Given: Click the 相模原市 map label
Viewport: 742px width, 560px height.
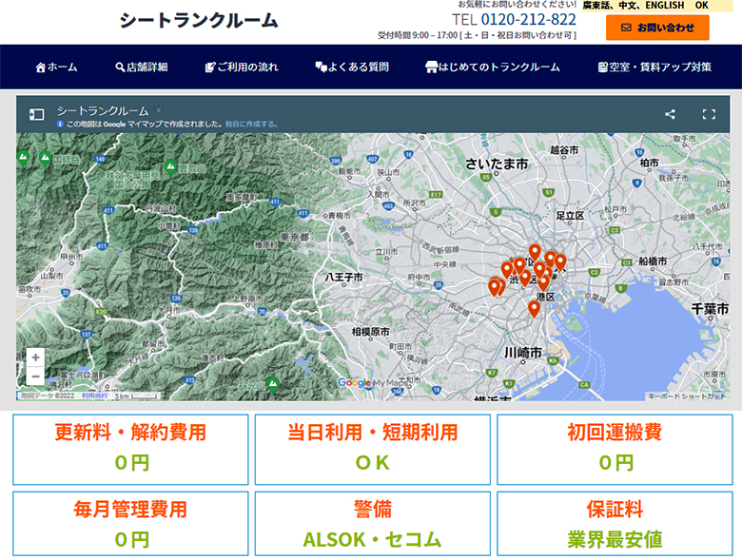Looking at the screenshot, I should (x=371, y=332).
